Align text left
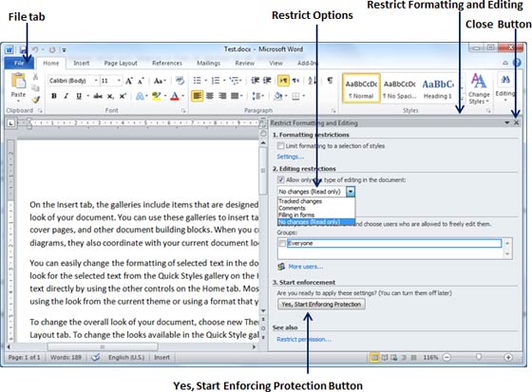532x392 pixels. tap(198, 96)
